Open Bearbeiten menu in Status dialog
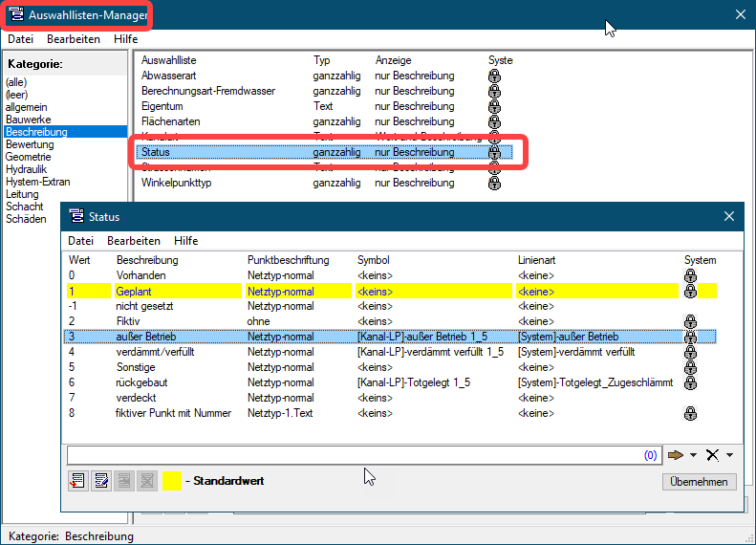This screenshot has width=756, height=545. coord(133,241)
